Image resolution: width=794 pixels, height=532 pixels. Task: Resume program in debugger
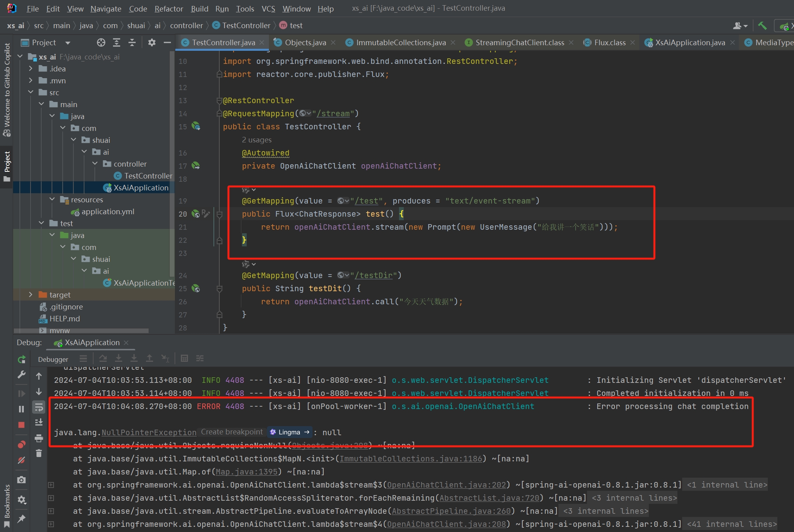point(22,394)
